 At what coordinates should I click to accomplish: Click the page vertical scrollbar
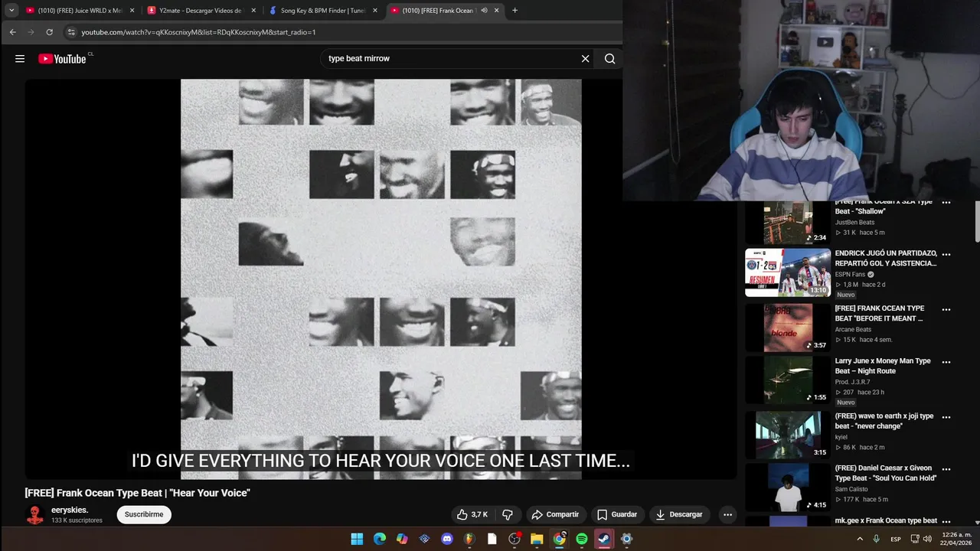tap(976, 222)
